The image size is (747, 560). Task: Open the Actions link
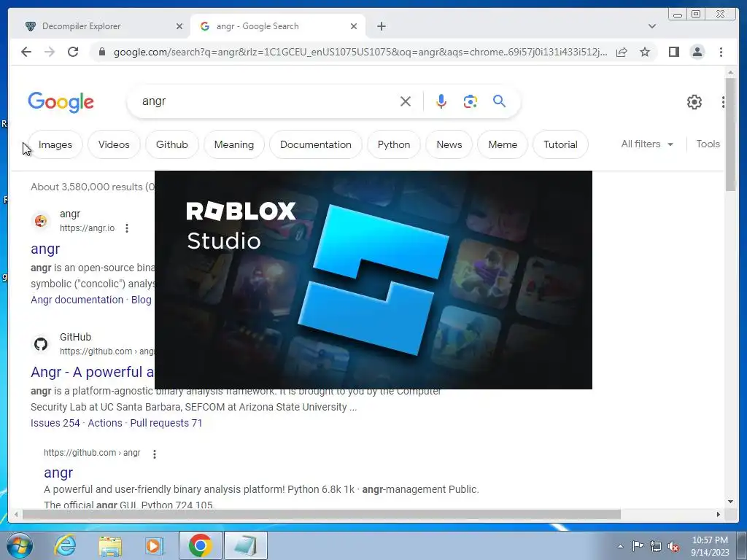tap(105, 423)
